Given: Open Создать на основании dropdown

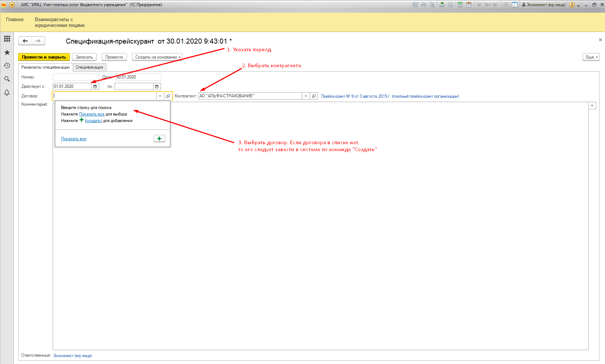Looking at the screenshot, I should coord(157,57).
